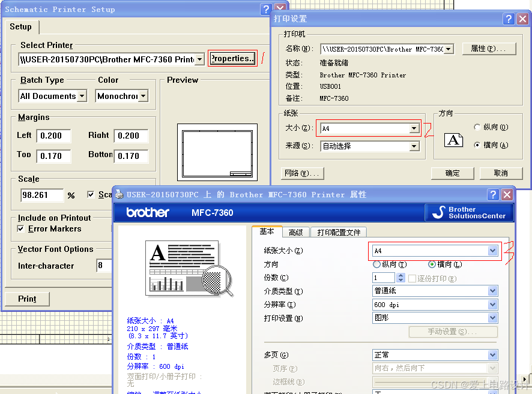Click the Brother SolutionsCenter logo button

coord(469,213)
